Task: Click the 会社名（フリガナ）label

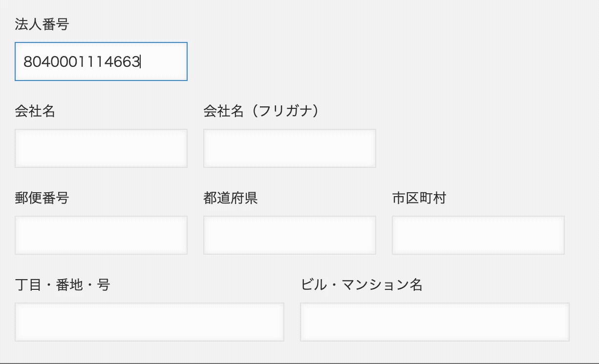Action: [261, 111]
